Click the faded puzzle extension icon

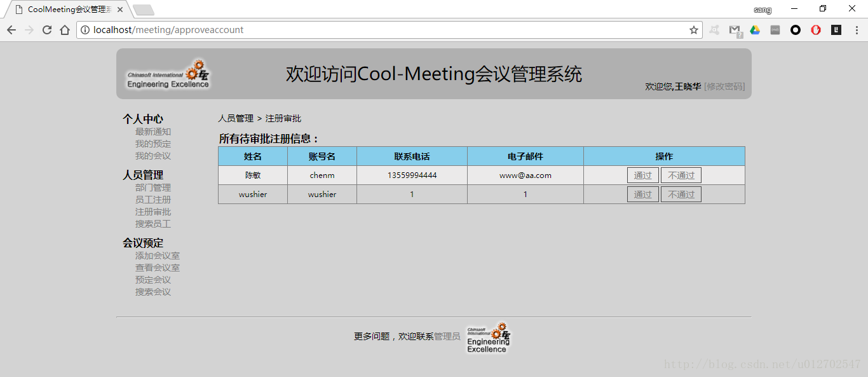[714, 30]
